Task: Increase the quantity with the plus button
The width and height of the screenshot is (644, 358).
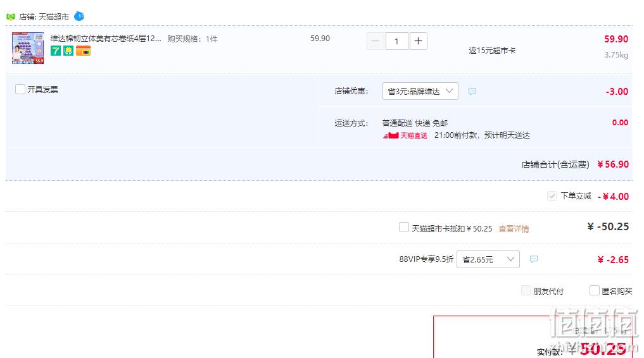Action: click(418, 41)
